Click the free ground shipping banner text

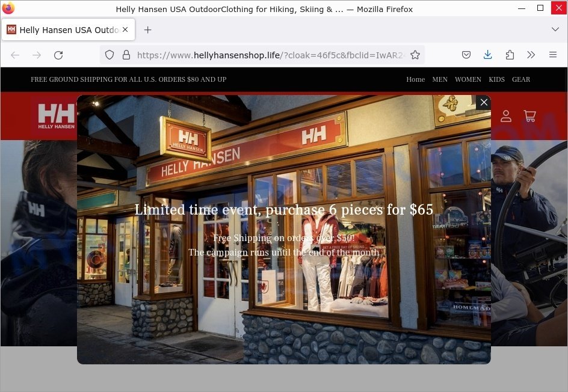tap(129, 79)
